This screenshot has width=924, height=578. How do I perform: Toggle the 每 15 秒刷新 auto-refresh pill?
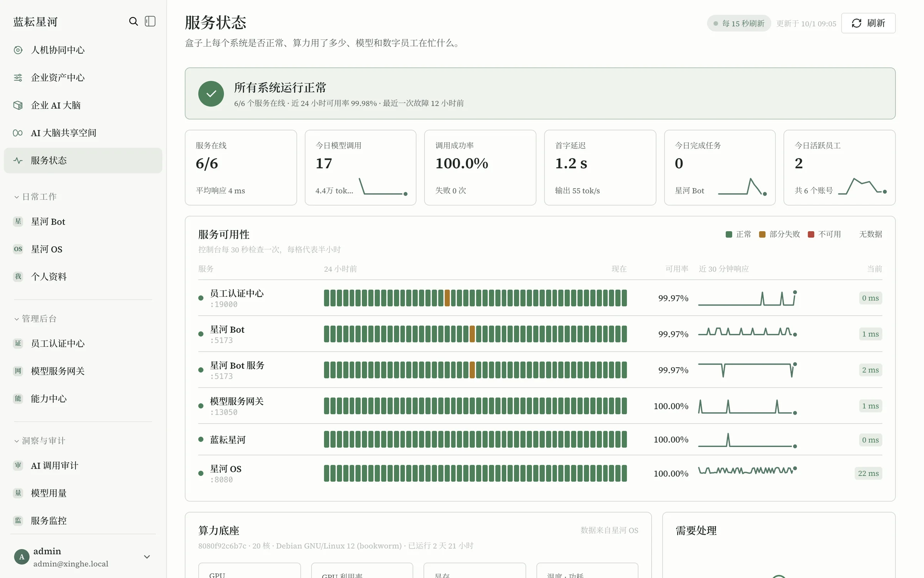click(739, 24)
